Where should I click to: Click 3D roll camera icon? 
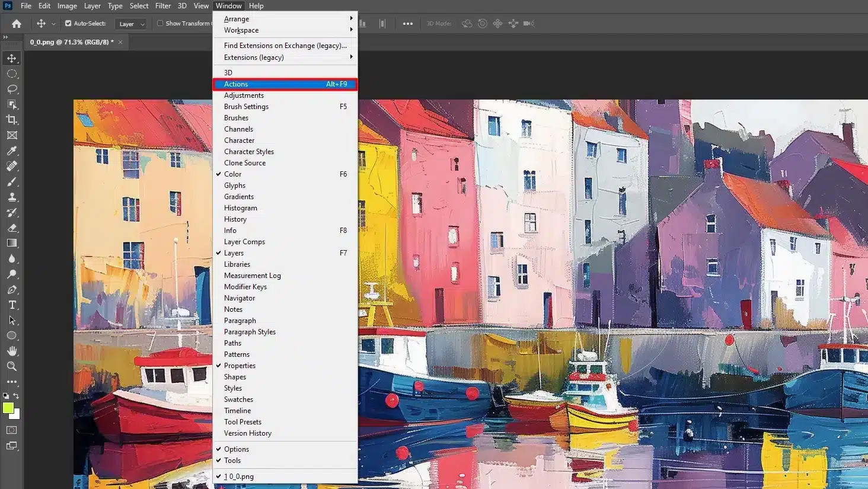(483, 24)
